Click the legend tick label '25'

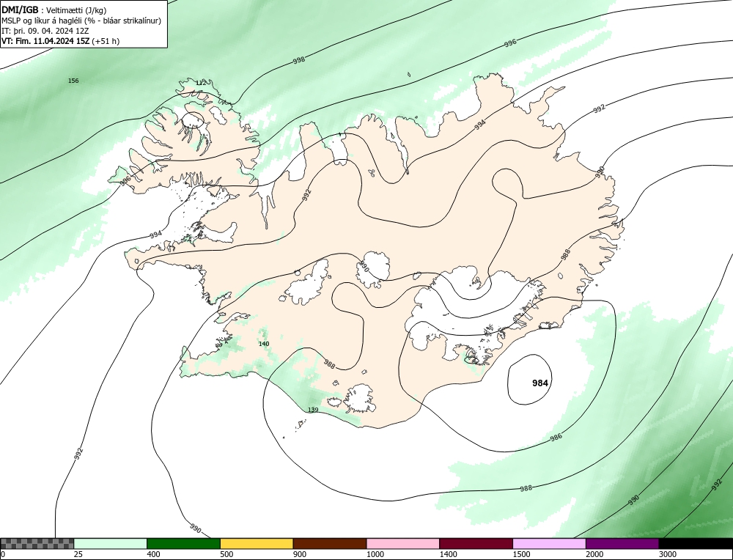pos(78,554)
